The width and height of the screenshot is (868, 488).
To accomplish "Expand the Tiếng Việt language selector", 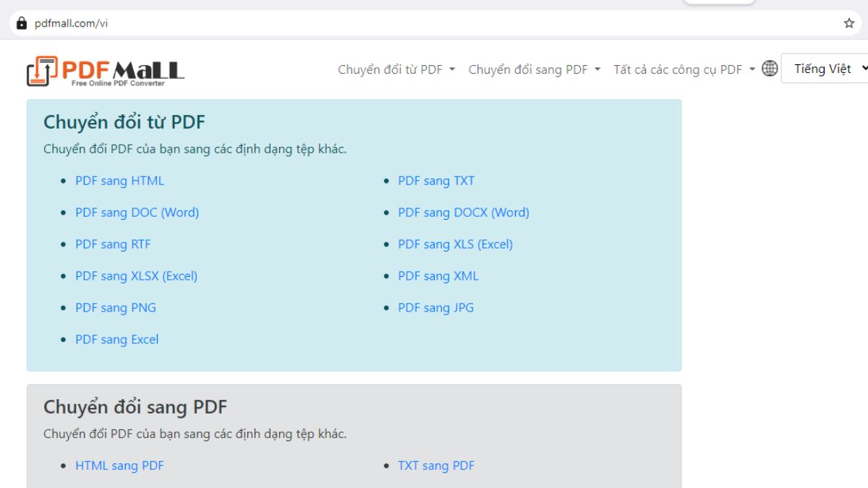I will pos(825,68).
